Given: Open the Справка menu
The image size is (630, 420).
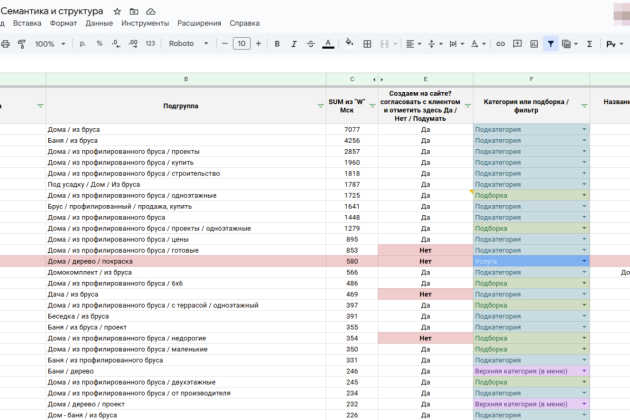Looking at the screenshot, I should click(x=244, y=22).
